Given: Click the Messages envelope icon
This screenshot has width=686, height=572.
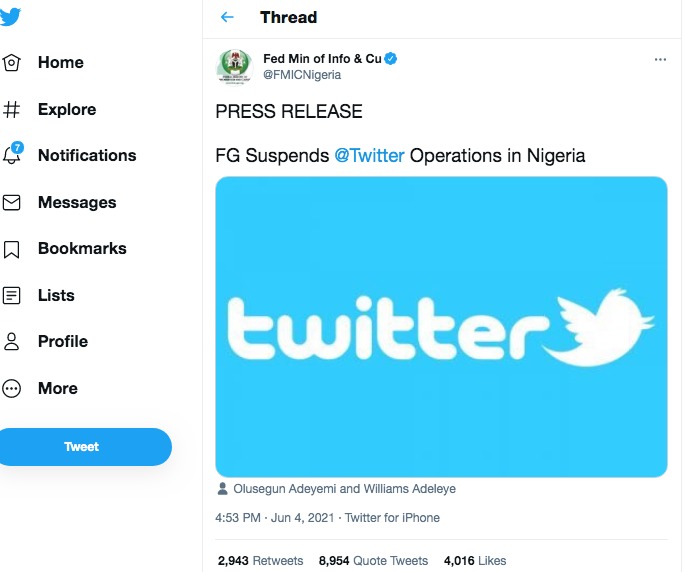Looking at the screenshot, I should (x=11, y=202).
